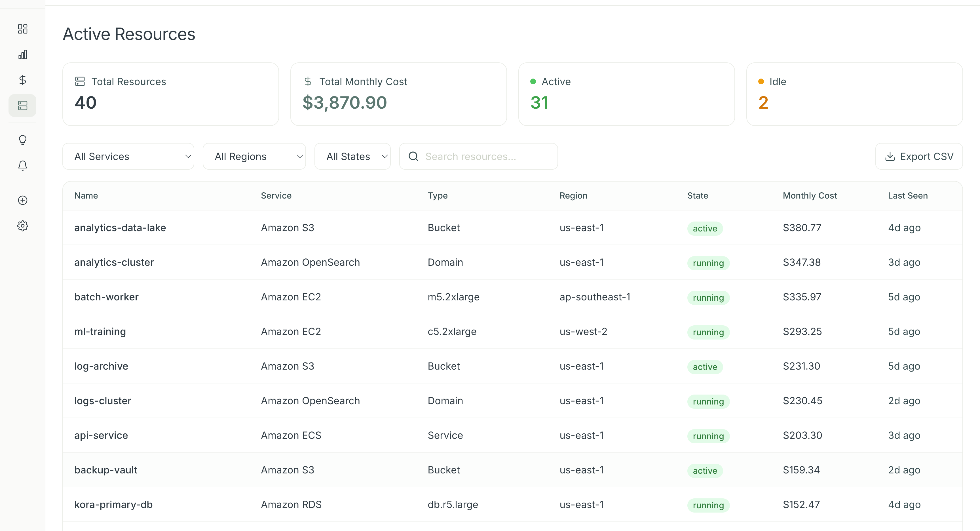Click the ap-southeast-1 region cell
This screenshot has height=531, width=980.
[595, 297]
